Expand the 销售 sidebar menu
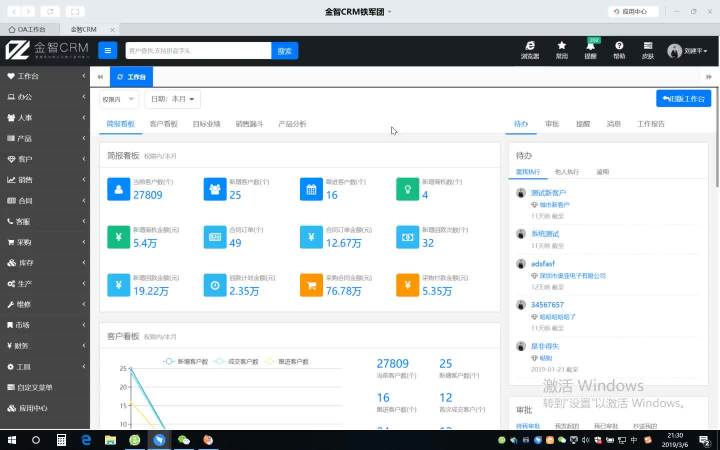The image size is (720, 450). (x=45, y=180)
